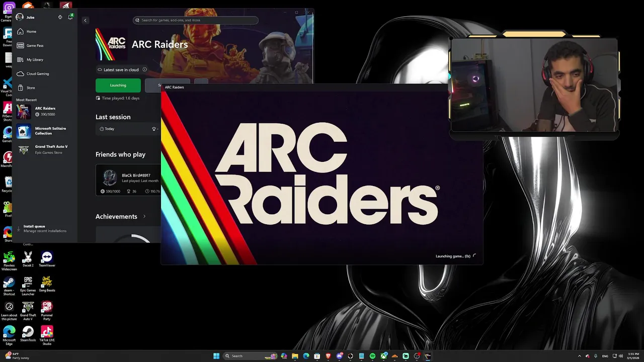Open BlaCk Bird#8917 friend card
The image size is (644, 362).
pos(128,180)
